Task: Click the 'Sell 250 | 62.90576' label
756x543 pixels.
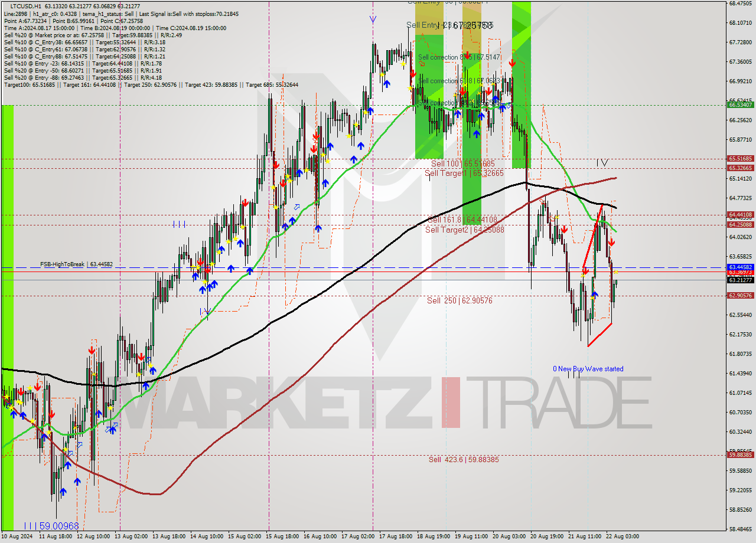Action: tap(460, 300)
